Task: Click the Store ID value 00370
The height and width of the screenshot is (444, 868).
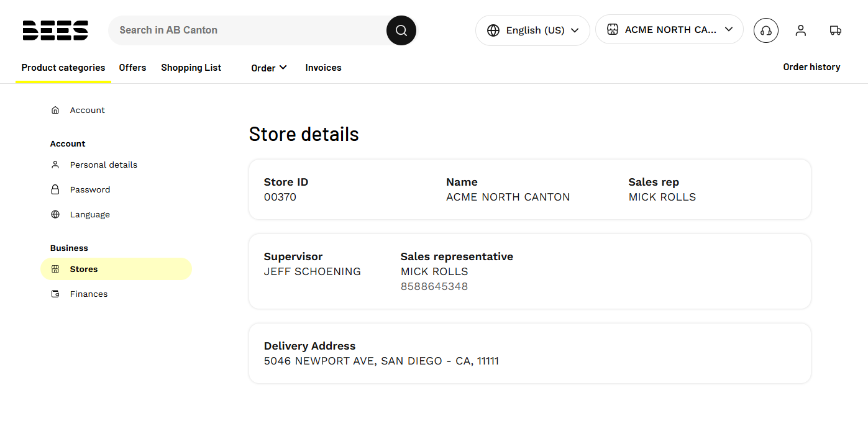Action: click(280, 197)
